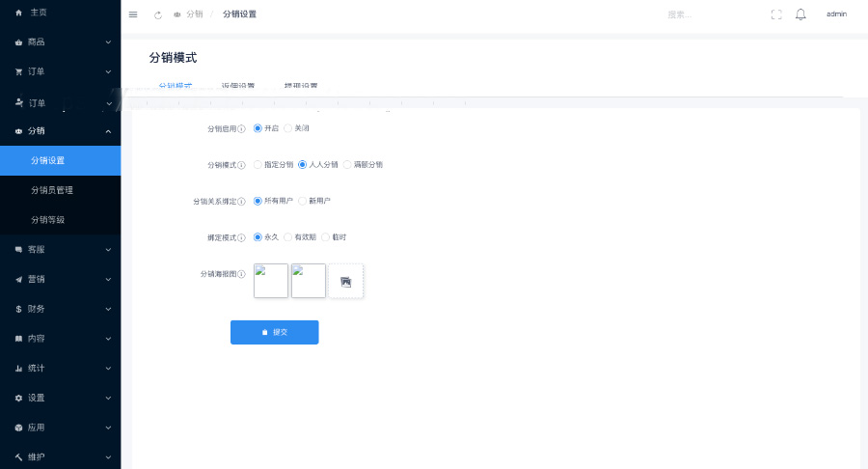Click the info icon beside 分销启用
Image resolution: width=868 pixels, height=469 pixels.
(x=241, y=128)
